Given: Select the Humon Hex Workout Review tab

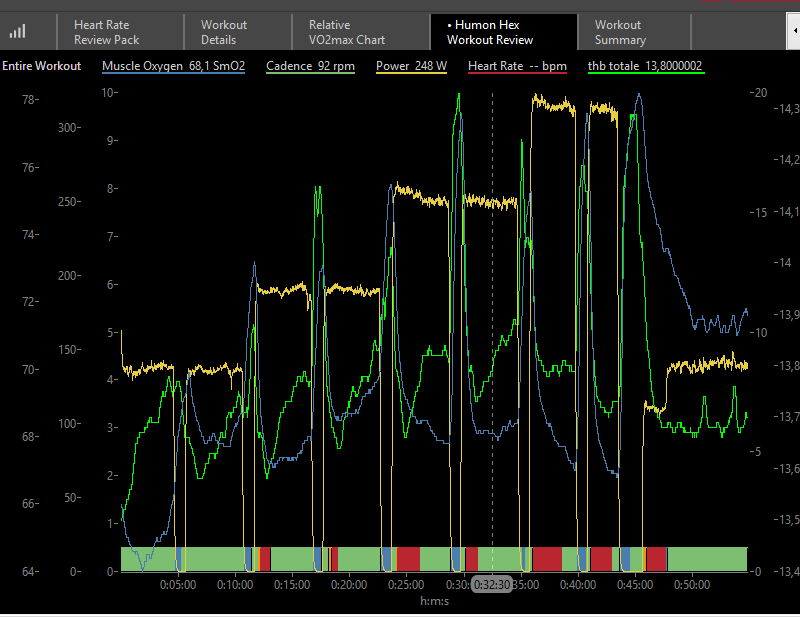Looking at the screenshot, I should 490,32.
